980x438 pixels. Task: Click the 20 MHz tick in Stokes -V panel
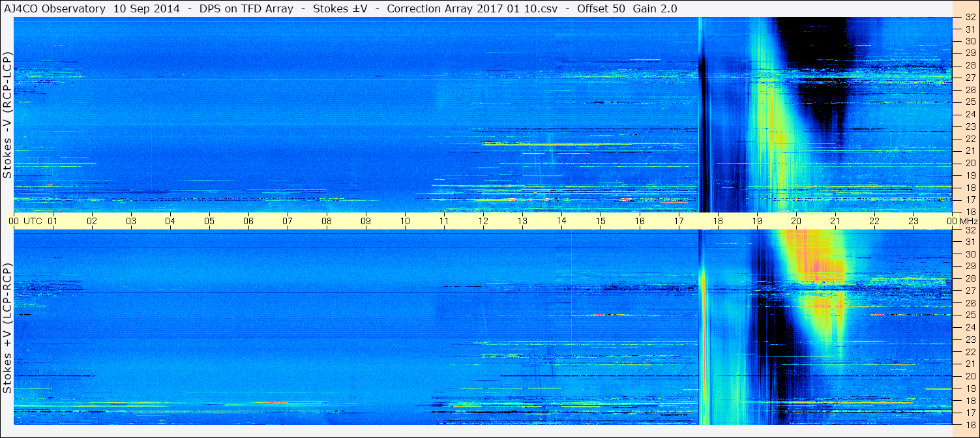pos(970,163)
